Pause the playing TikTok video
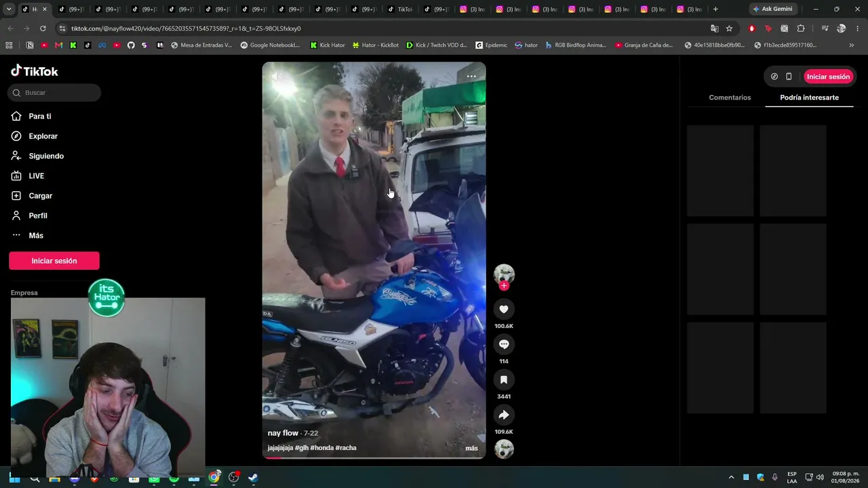 click(374, 260)
